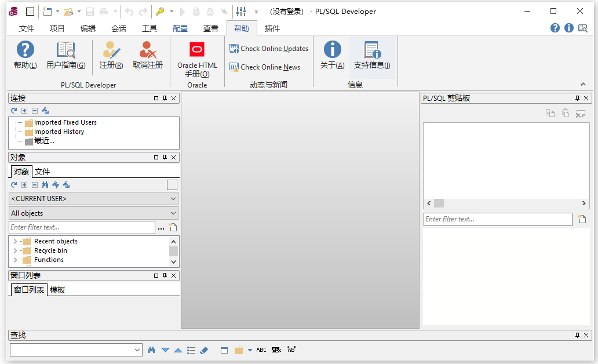Click the new window icon in quick toolbar

pyautogui.click(x=47, y=12)
